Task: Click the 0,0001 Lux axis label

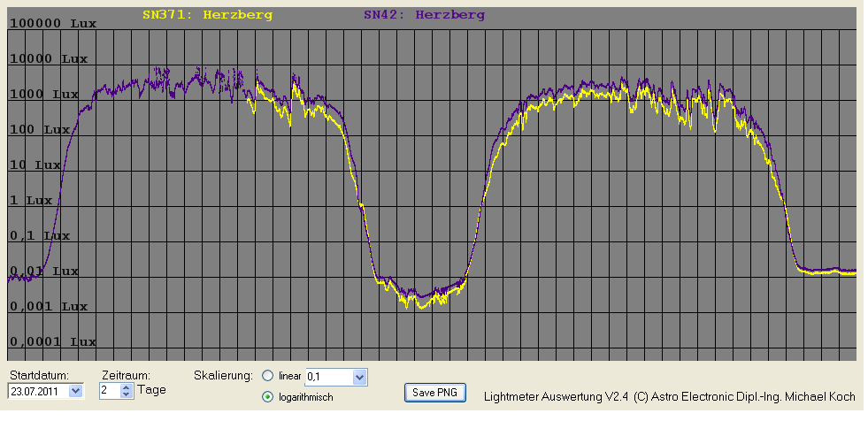Action: tap(53, 342)
